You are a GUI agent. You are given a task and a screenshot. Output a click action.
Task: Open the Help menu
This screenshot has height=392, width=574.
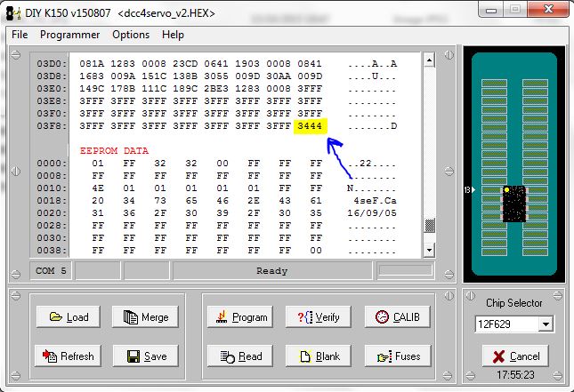(x=173, y=35)
